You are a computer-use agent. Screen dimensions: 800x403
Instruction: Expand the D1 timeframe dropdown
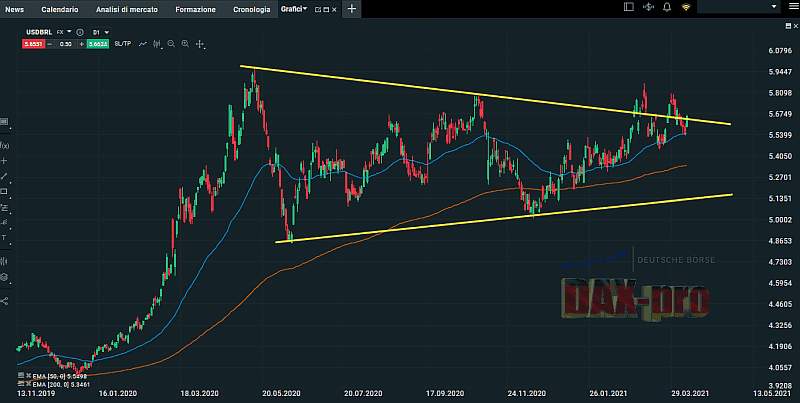pyautogui.click(x=100, y=32)
